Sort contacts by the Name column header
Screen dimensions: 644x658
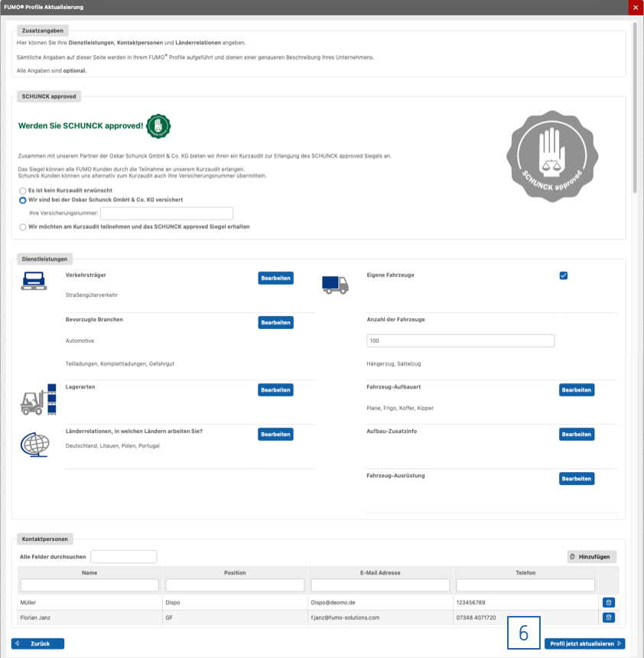(89, 573)
